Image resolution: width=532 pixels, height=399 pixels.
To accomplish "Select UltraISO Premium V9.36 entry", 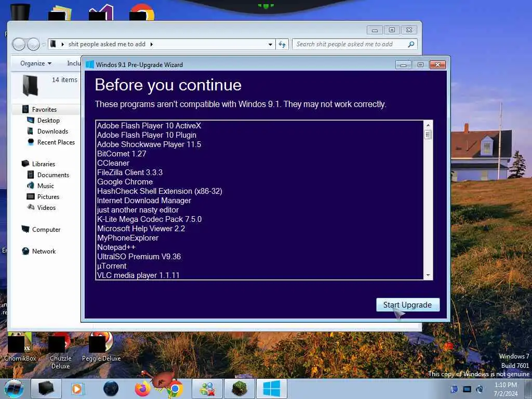I will coord(139,257).
